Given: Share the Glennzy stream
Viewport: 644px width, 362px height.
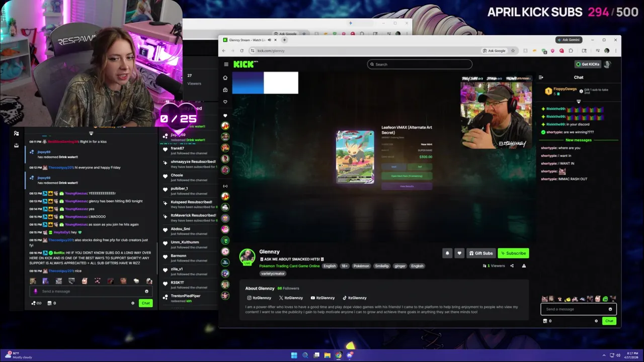Looking at the screenshot, I should (x=512, y=266).
